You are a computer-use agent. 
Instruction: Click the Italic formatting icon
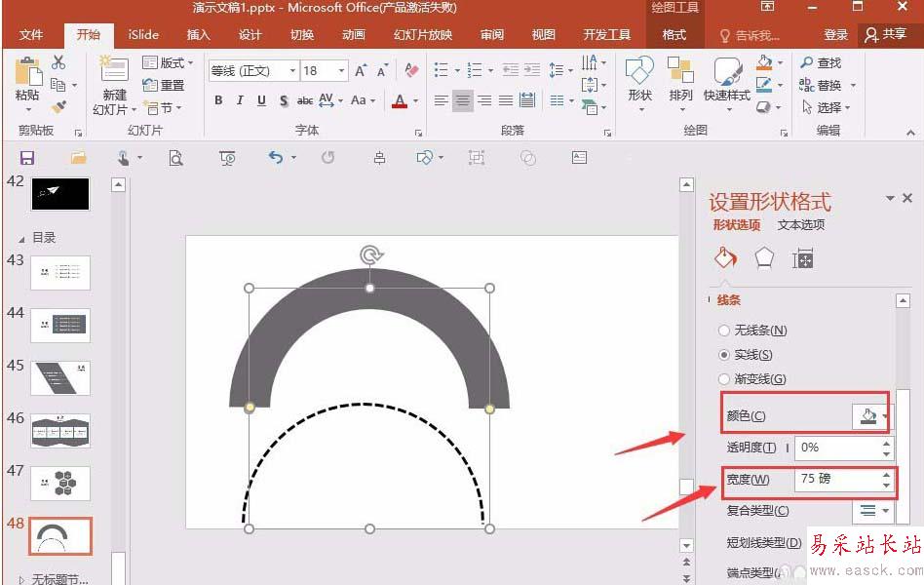click(x=240, y=100)
